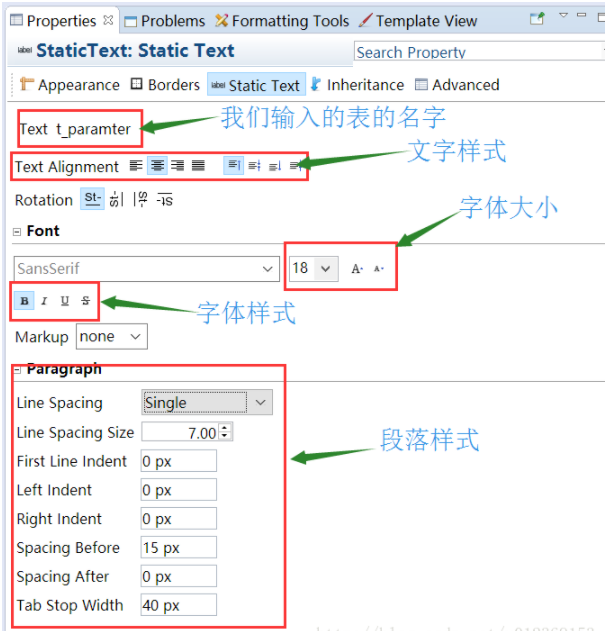This screenshot has width=612, height=631.
Task: Click the Text value t_paramter
Action: click(x=93, y=129)
